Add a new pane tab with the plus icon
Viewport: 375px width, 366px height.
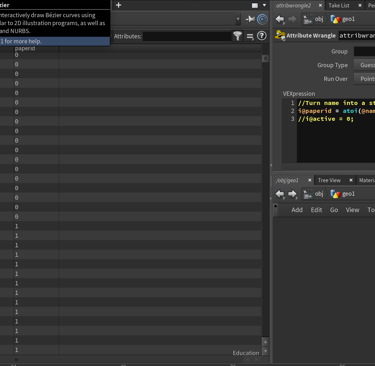pos(118,5)
